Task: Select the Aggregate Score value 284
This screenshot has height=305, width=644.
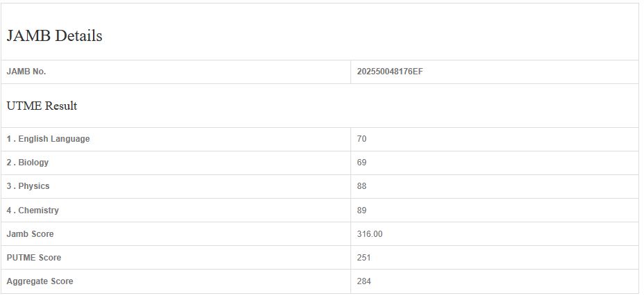Action: 364,281
